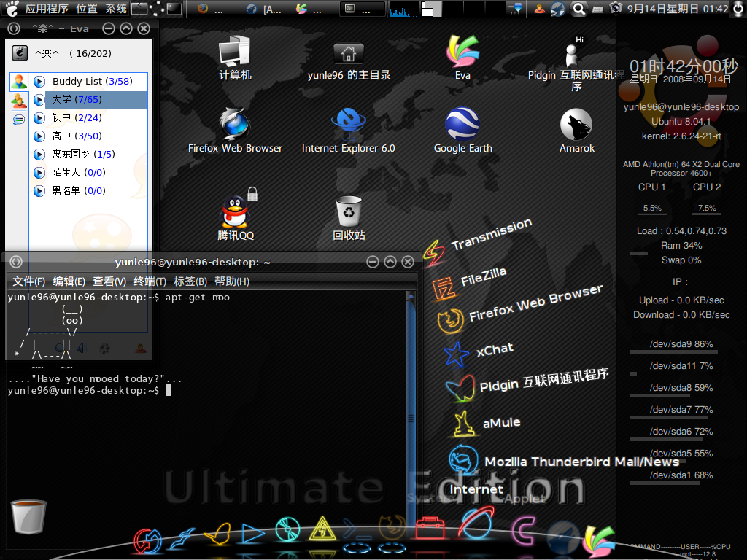
Task: Click the network monitor applet in top panel
Action: [403, 9]
